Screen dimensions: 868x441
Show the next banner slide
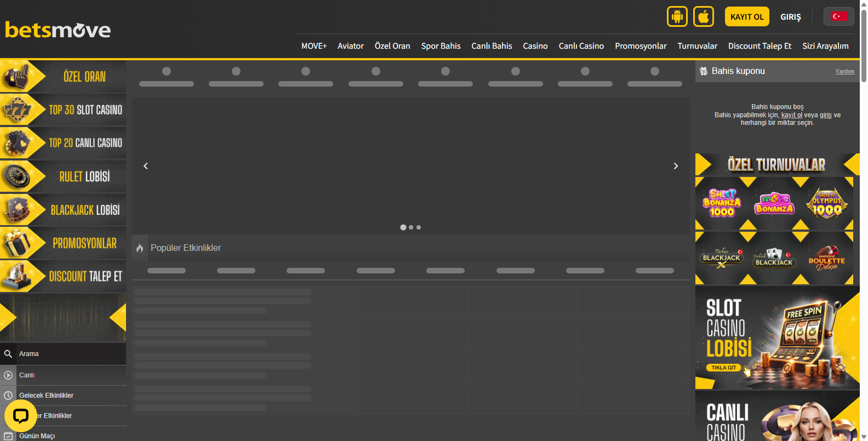[x=676, y=166]
